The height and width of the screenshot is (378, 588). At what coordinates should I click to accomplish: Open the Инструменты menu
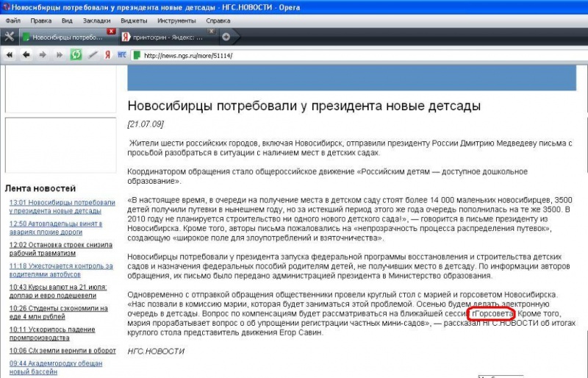pyautogui.click(x=176, y=21)
